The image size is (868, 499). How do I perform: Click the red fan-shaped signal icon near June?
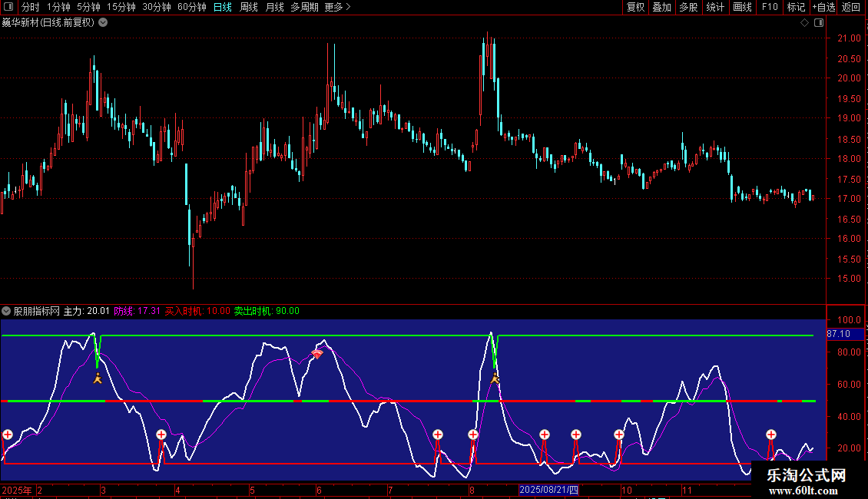(316, 354)
